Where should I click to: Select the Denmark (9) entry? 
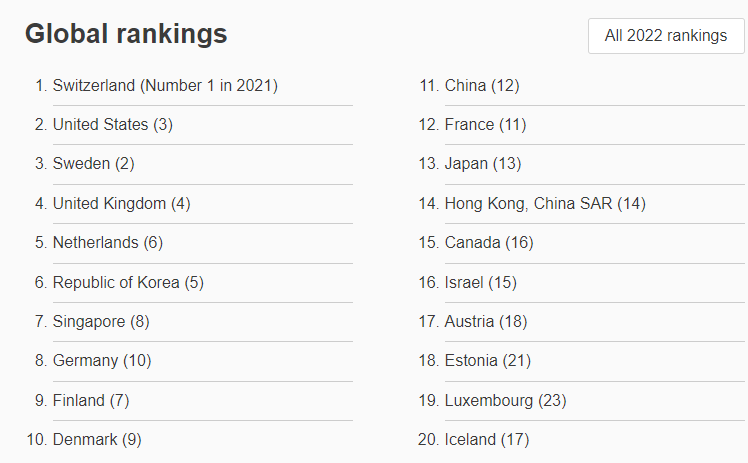click(97, 440)
